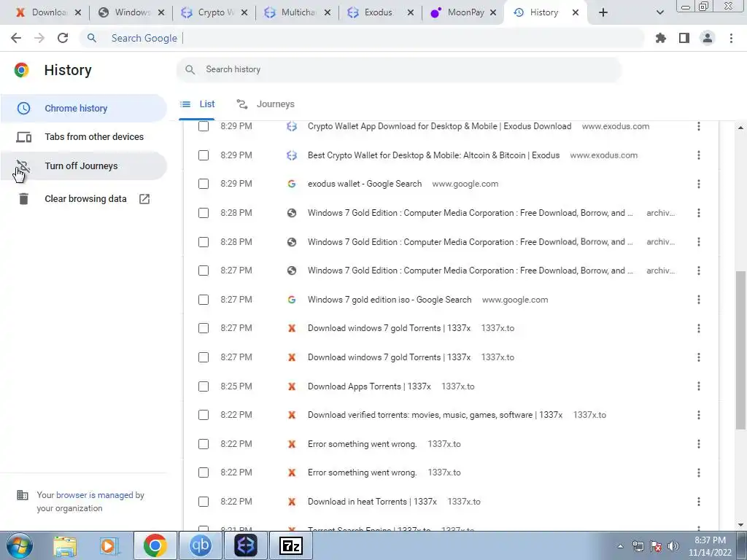The image size is (747, 560).
Task: Go back with the browser back arrow
Action: tap(16, 38)
